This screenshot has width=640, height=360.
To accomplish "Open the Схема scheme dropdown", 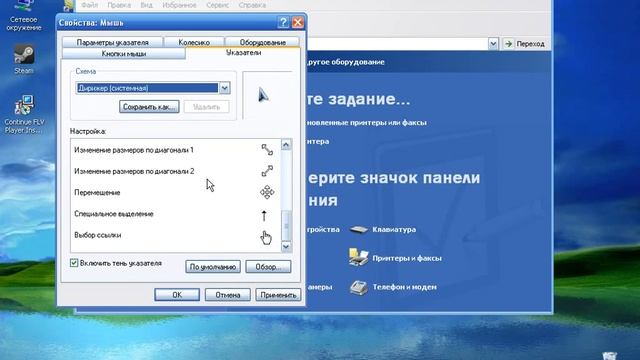I will pos(224,88).
